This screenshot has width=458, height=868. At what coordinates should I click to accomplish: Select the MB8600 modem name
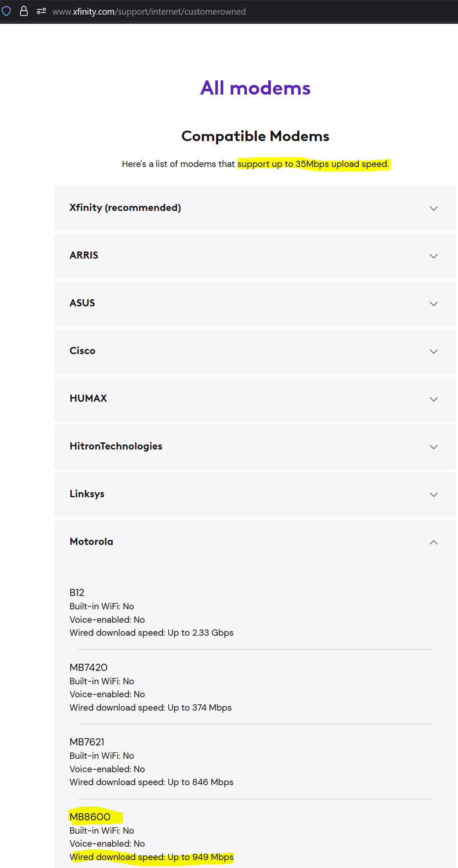coord(90,817)
